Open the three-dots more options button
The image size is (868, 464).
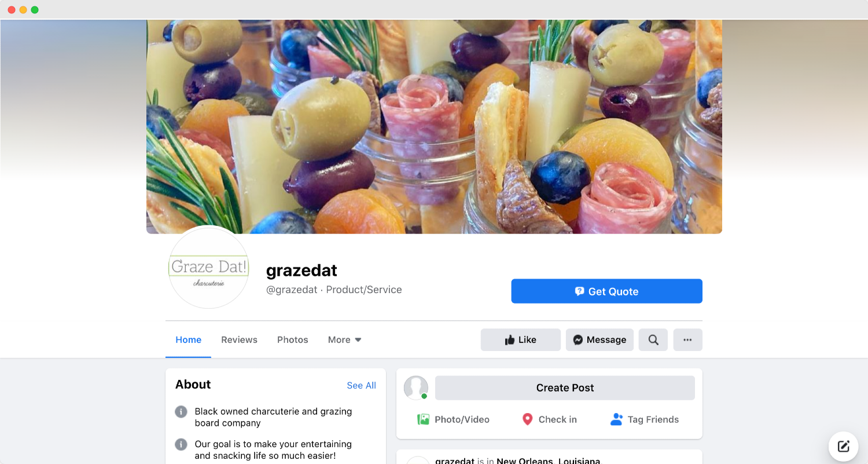click(687, 340)
